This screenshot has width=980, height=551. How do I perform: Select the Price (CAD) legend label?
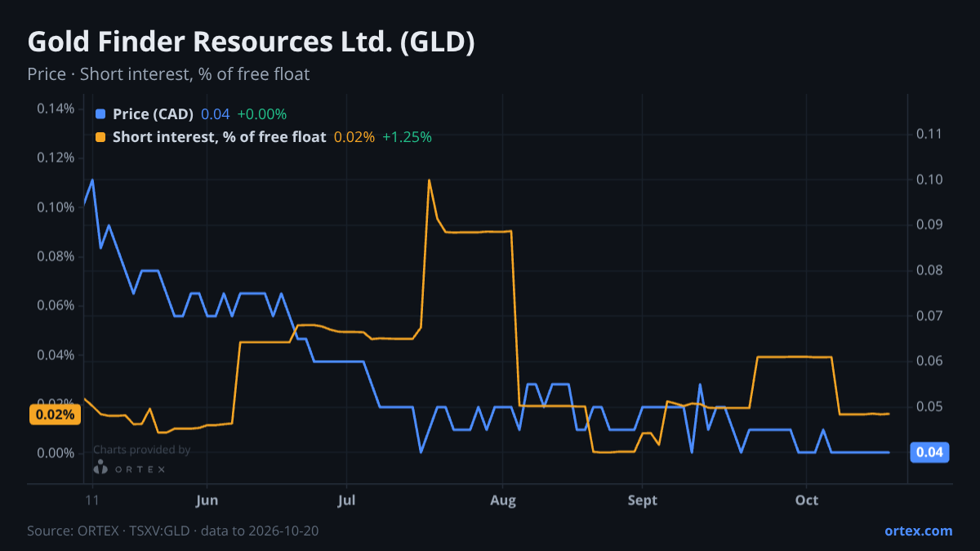(x=153, y=114)
